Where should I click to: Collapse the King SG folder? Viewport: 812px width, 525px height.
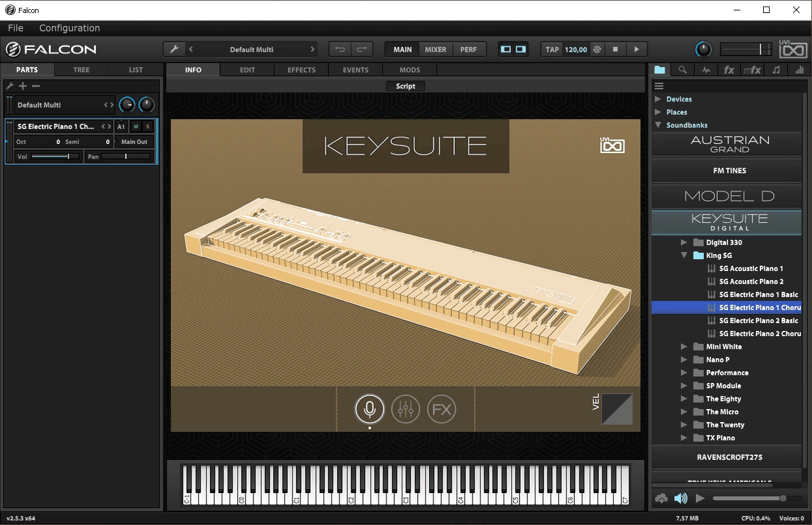click(684, 255)
